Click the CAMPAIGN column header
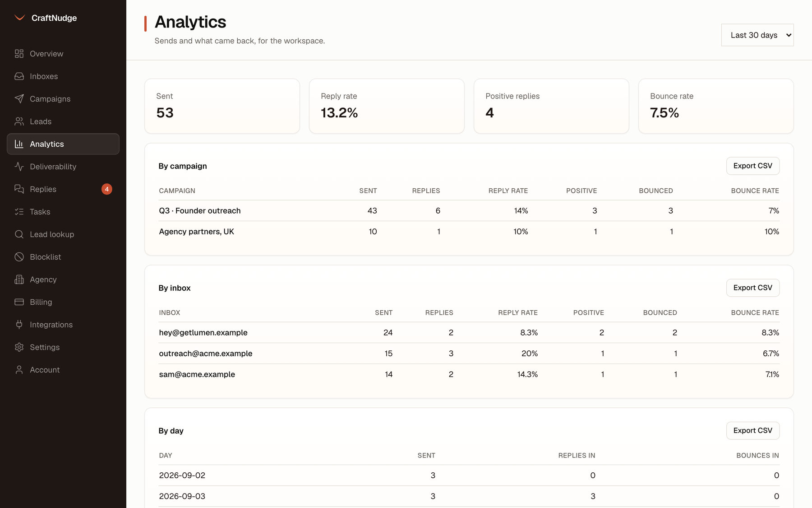 tap(177, 191)
